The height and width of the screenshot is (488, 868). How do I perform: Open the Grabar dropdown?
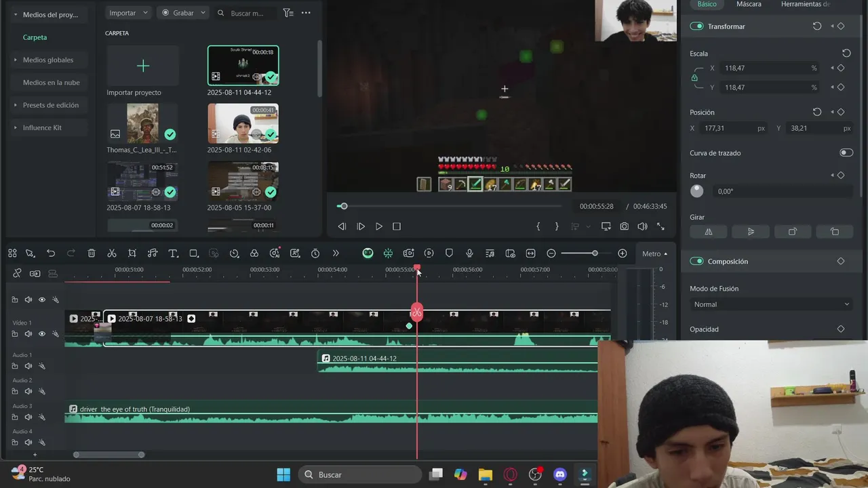click(x=183, y=13)
